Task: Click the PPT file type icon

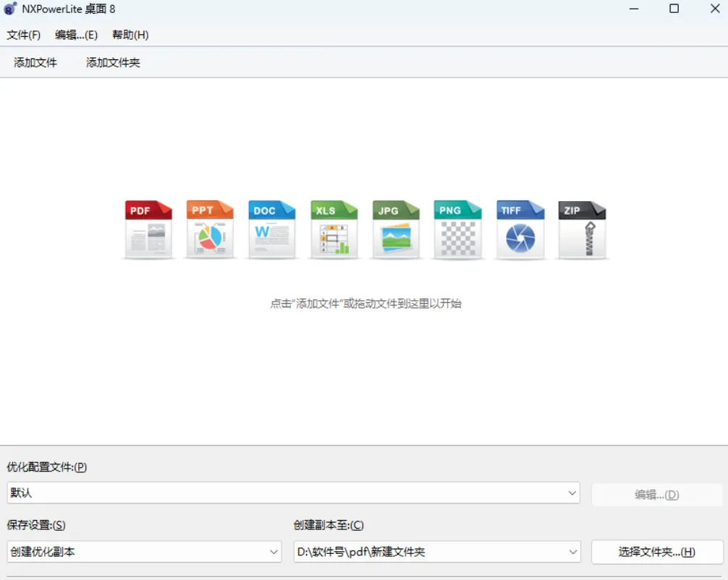Action: point(210,229)
